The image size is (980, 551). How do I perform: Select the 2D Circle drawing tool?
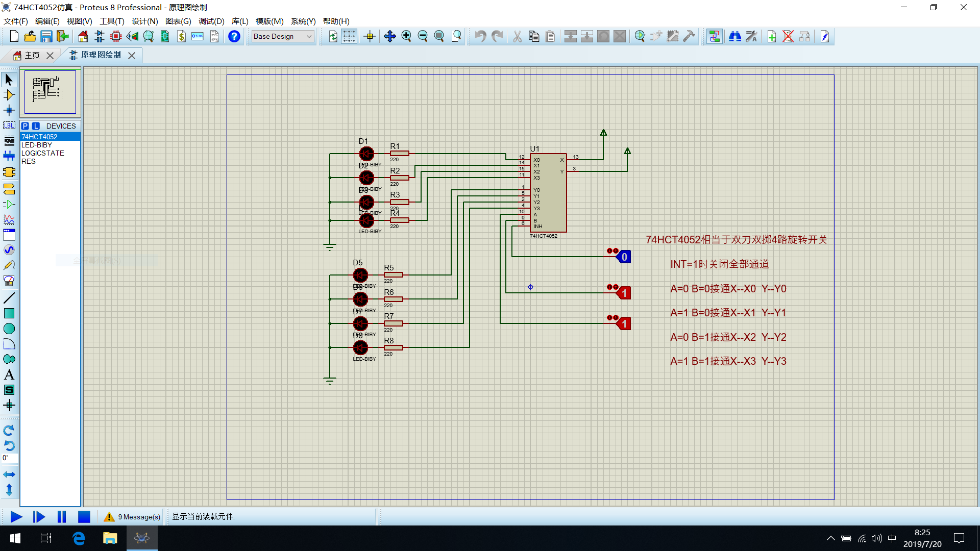(x=9, y=329)
